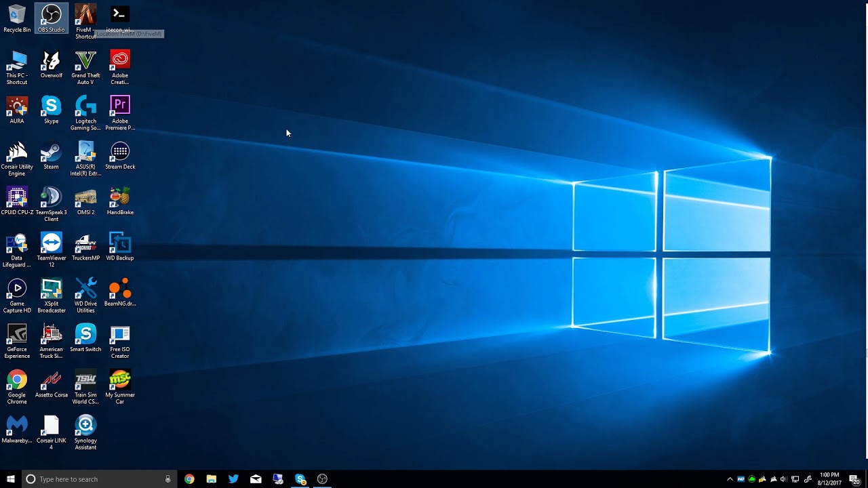Select Synology Assistant desktop icon
868x488 pixels.
click(x=85, y=432)
